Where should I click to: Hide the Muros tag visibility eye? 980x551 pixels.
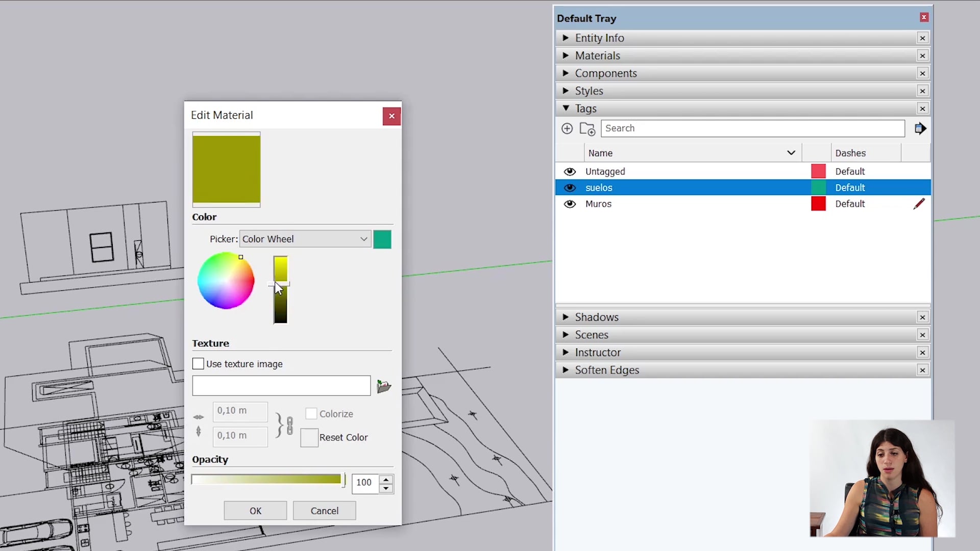click(x=570, y=204)
